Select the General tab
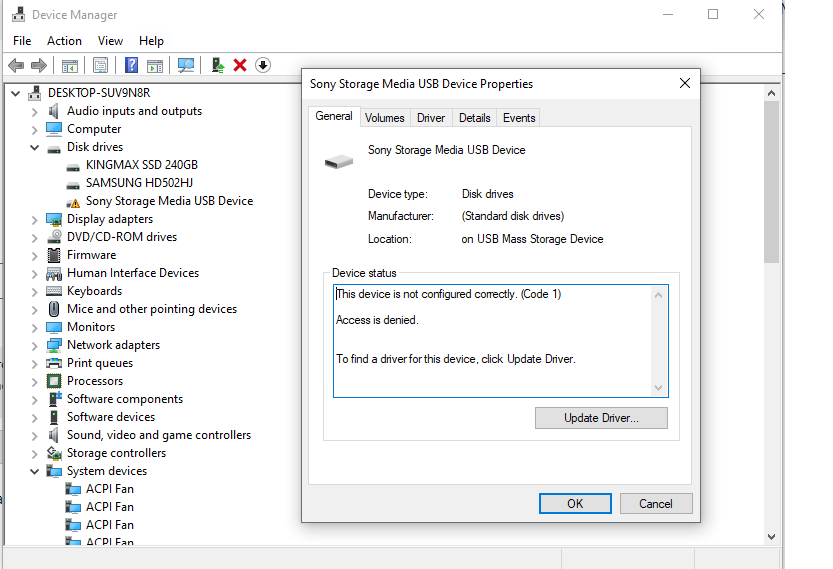The image size is (833, 569). 334,116
